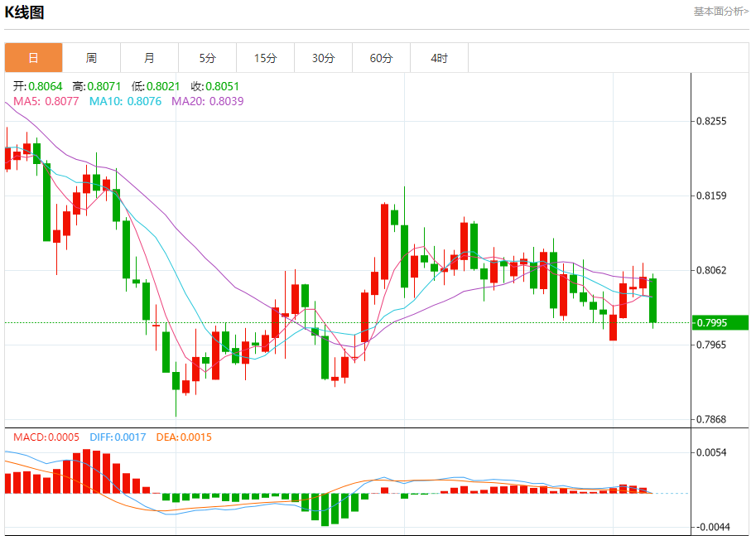Viewport: 756px width, 536px height.
Task: Click the -0.0044 MACD axis label
Action: (x=711, y=527)
